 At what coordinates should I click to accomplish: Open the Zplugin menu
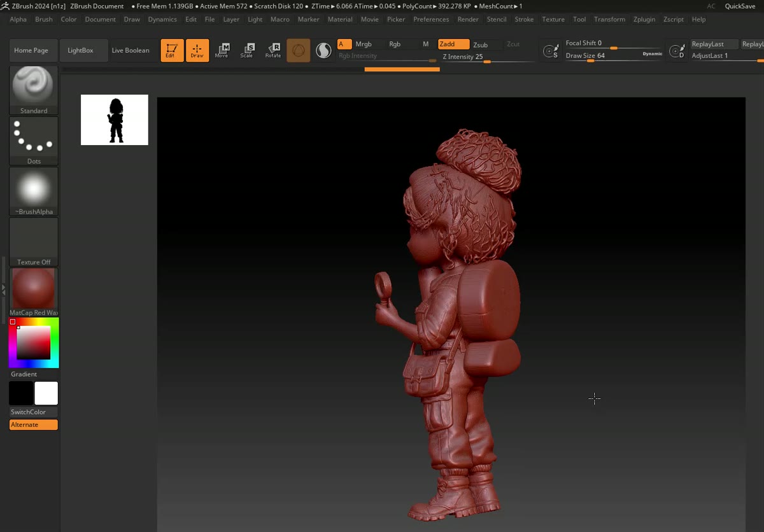(644, 19)
